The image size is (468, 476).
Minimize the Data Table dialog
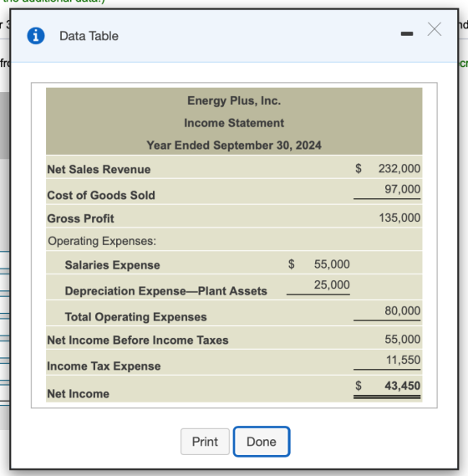407,33
